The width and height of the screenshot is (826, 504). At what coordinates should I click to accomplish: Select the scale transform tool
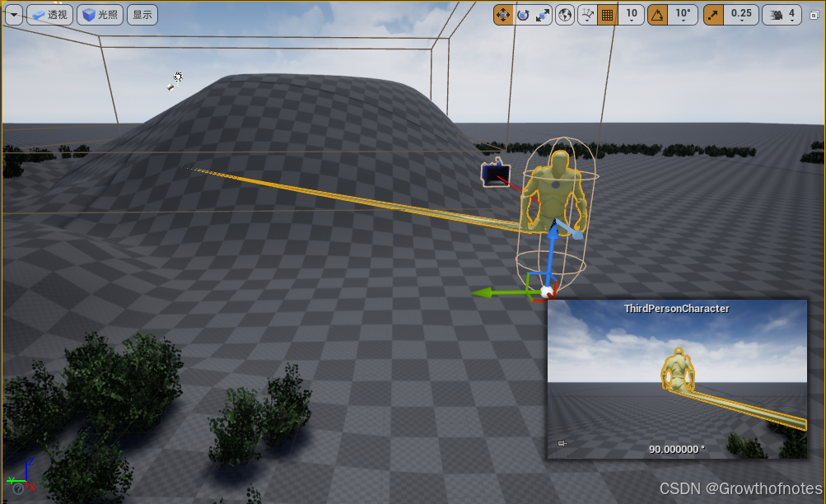[542, 15]
